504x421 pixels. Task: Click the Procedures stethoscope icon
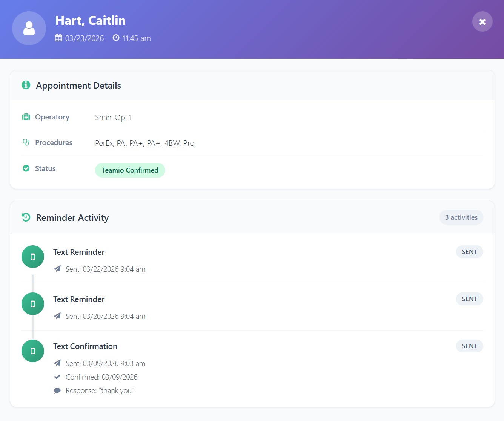(26, 142)
